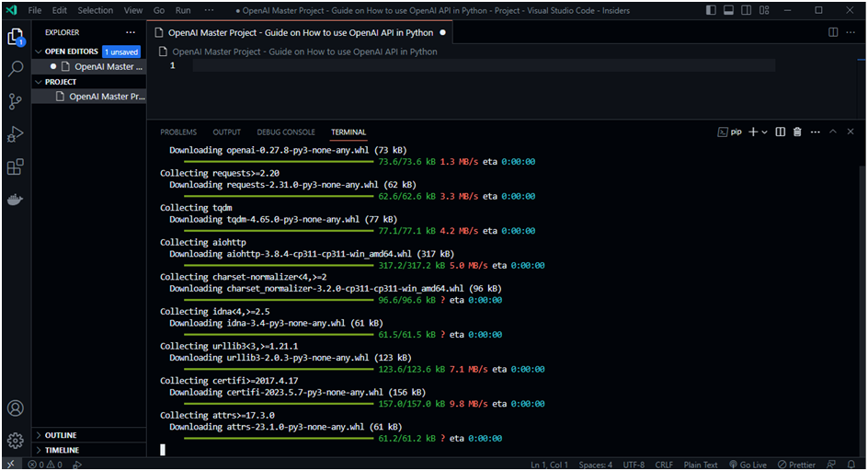
Task: Open the View menu
Action: [132, 10]
